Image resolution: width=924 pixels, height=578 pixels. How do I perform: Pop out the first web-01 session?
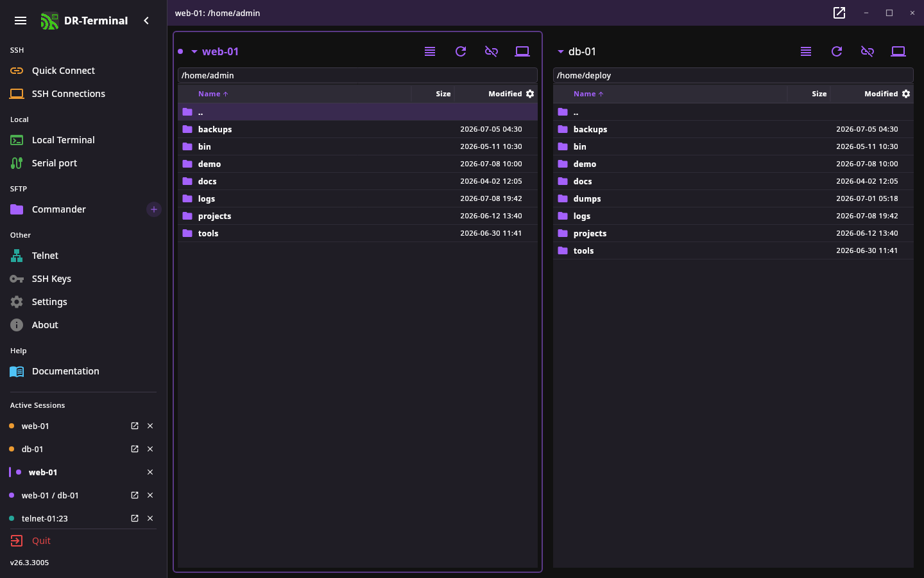click(x=135, y=426)
